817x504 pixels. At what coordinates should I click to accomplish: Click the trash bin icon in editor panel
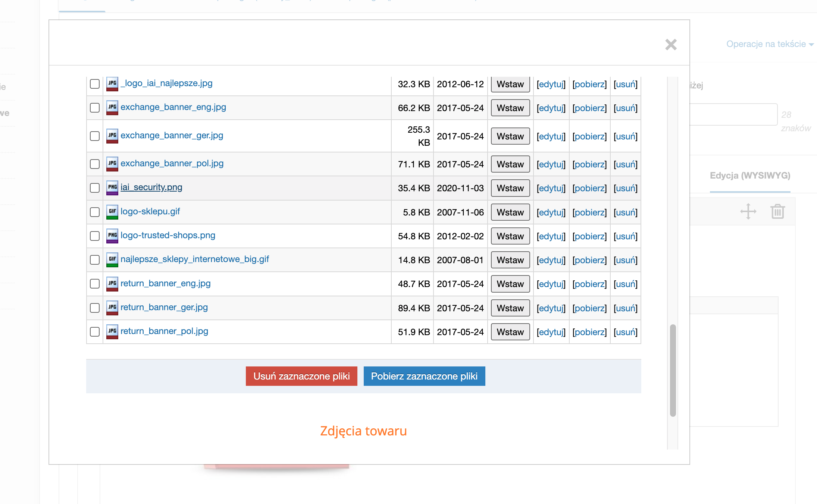coord(778,211)
